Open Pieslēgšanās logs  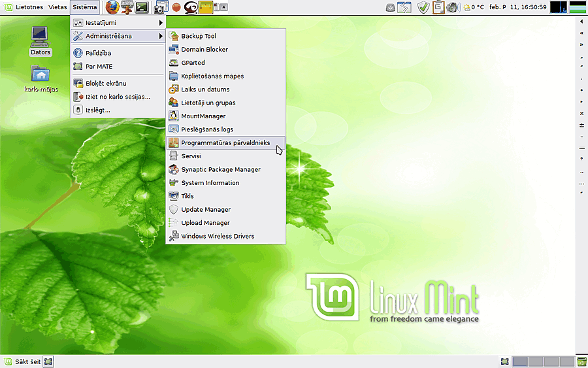click(226, 129)
